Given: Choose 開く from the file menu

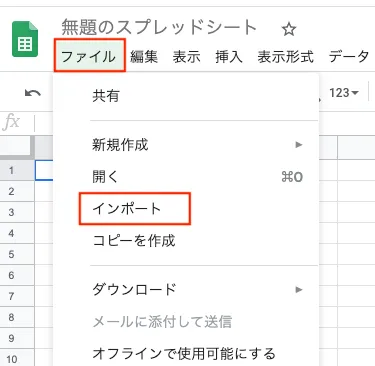Looking at the screenshot, I should click(186, 177).
